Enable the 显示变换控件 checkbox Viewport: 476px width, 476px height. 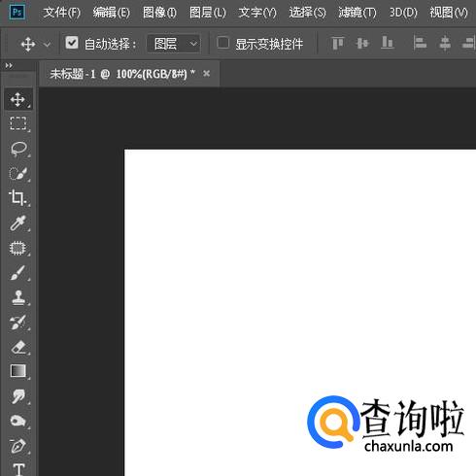point(223,43)
